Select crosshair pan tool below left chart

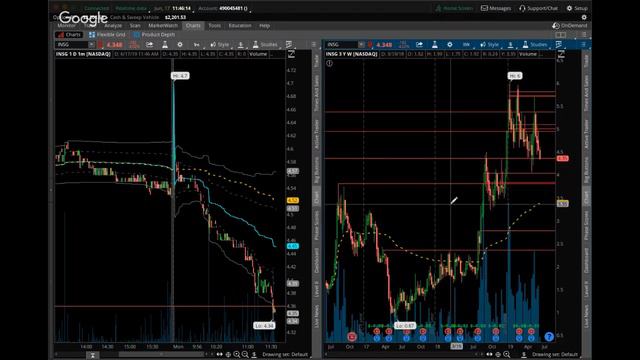[x=228, y=354]
